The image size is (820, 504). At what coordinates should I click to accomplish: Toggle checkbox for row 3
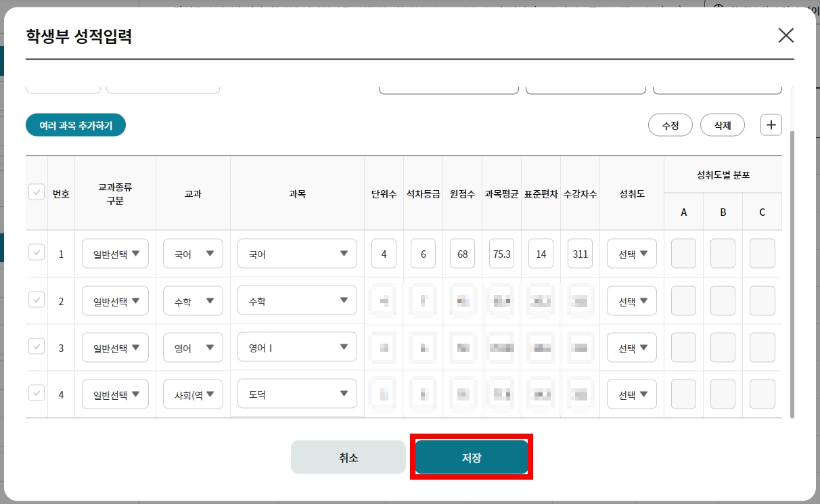(x=37, y=346)
